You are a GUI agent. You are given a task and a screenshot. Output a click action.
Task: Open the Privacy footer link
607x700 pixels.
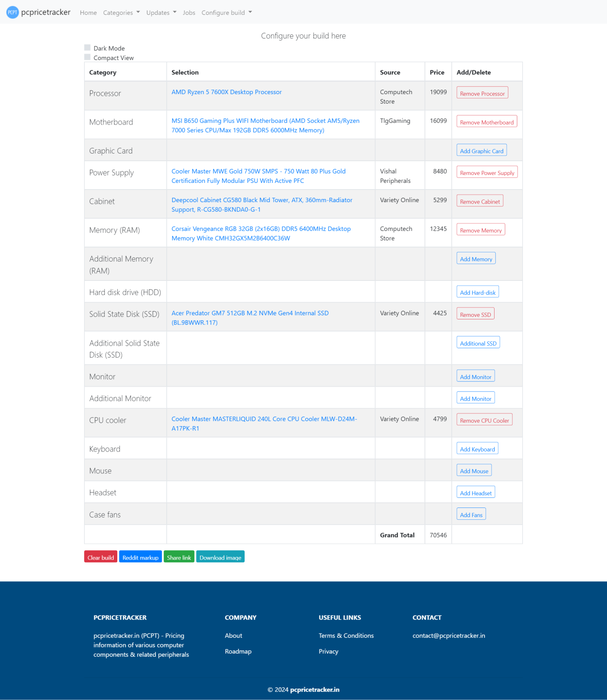328,651
